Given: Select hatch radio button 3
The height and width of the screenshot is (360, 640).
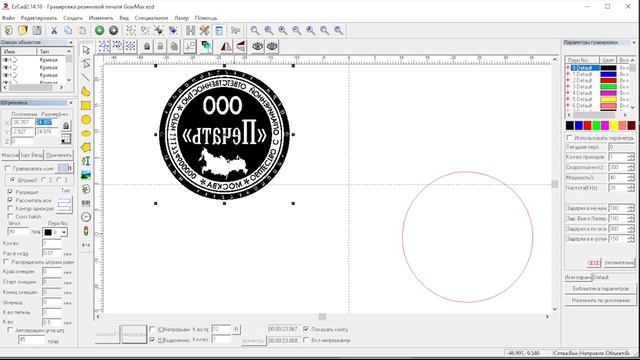Looking at the screenshot, I should (x=59, y=180).
